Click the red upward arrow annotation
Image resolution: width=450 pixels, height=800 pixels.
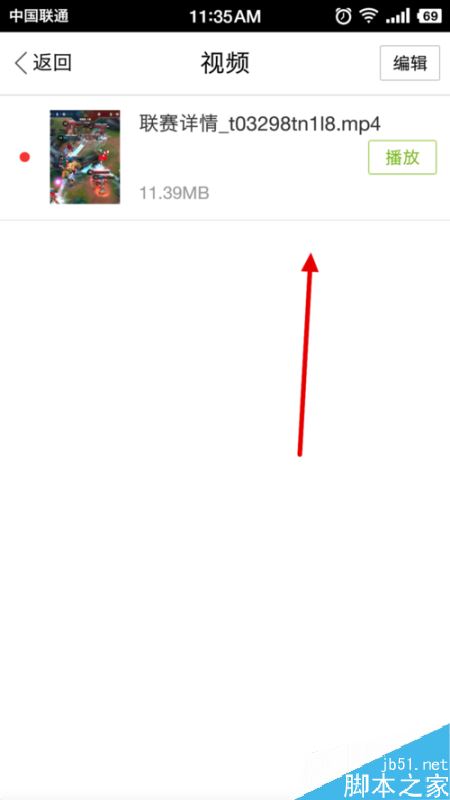point(308,354)
